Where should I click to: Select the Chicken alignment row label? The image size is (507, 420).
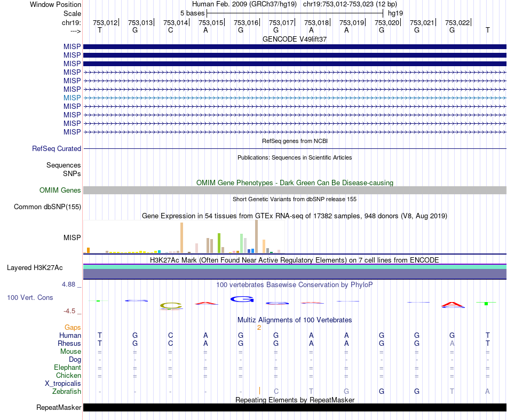coord(68,375)
